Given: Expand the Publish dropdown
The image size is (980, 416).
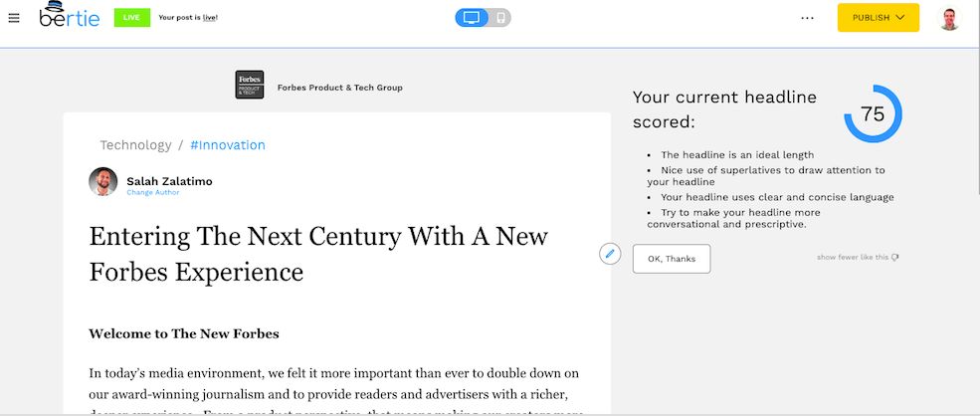Looking at the screenshot, I should click(878, 18).
